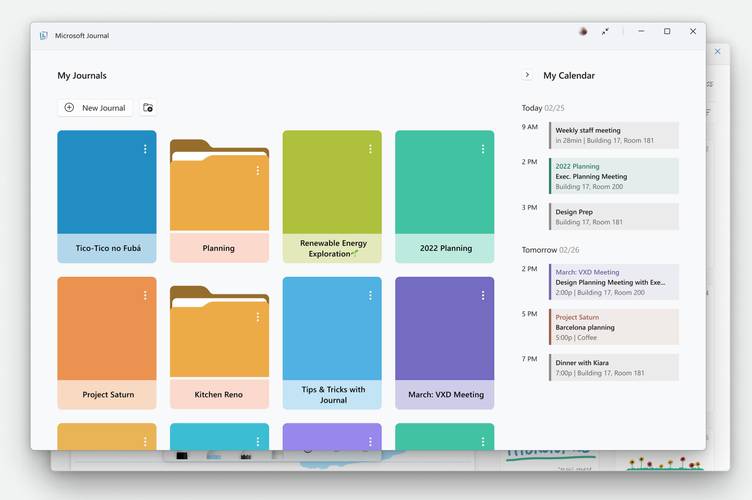
Task: Open more options for Planning folder
Action: [258, 170]
